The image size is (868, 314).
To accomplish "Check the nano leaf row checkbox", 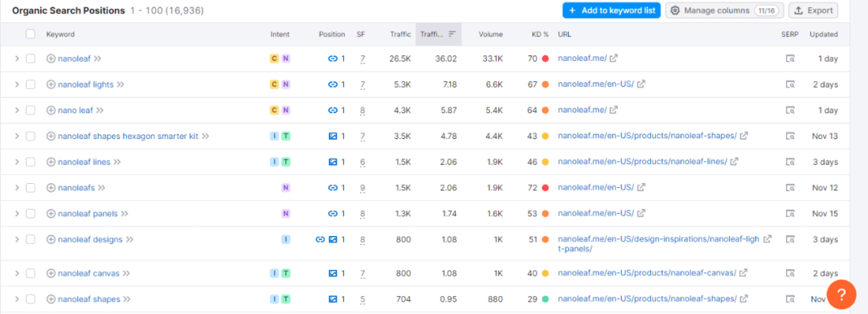I will click(x=31, y=110).
